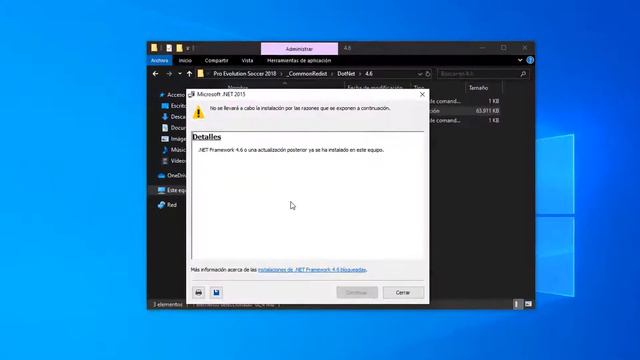Open Documentos in the navigation pane
640x360 pixels.
click(173, 128)
